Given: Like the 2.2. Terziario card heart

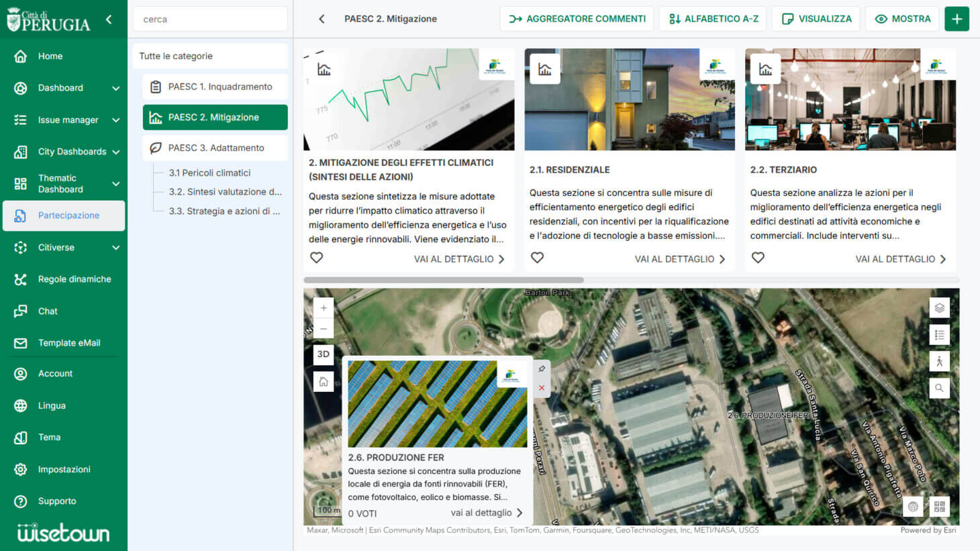Looking at the screenshot, I should tap(758, 258).
